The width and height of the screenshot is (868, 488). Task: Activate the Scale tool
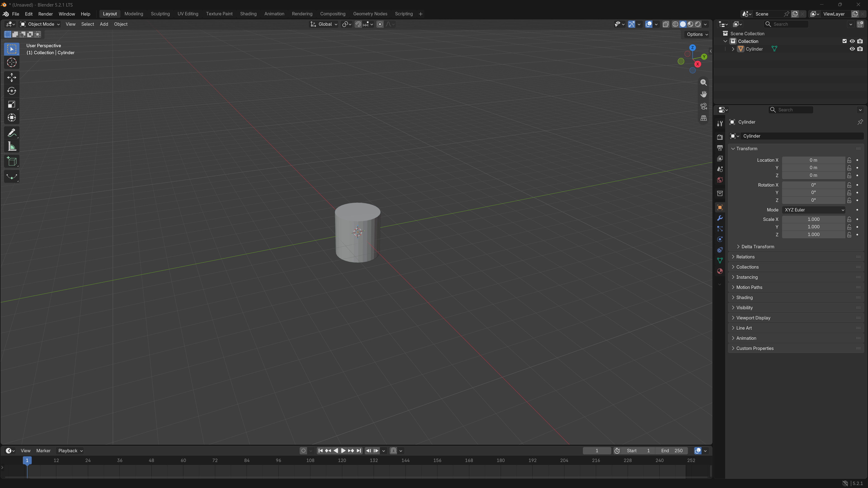tap(12, 104)
